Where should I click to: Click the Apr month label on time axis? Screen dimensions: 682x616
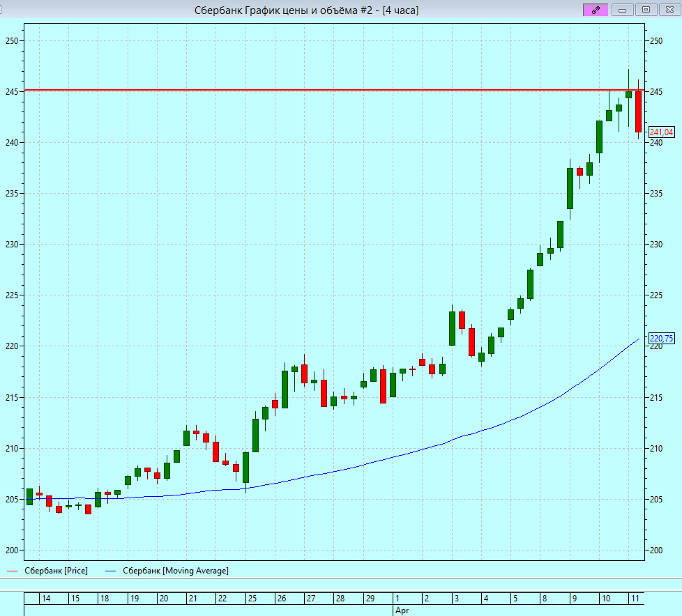click(x=402, y=610)
